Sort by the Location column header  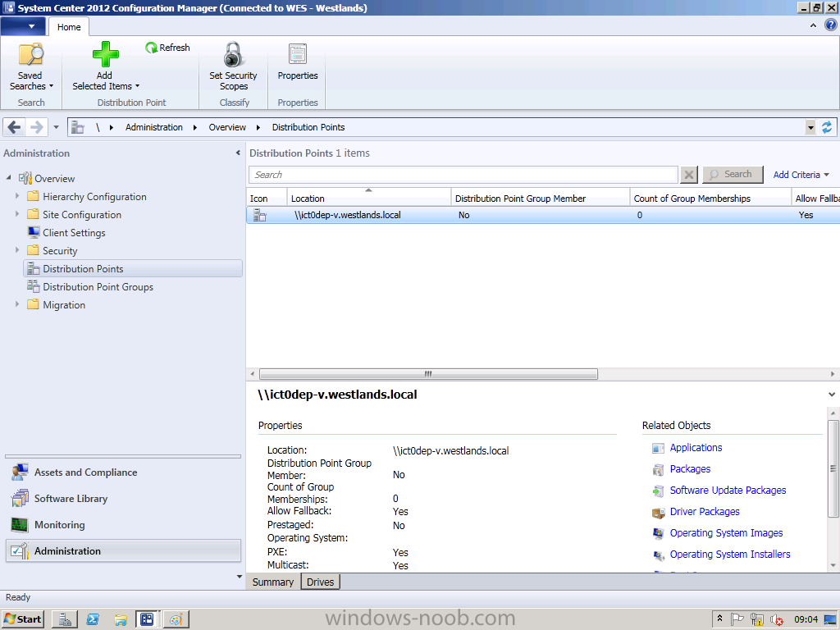click(369, 198)
